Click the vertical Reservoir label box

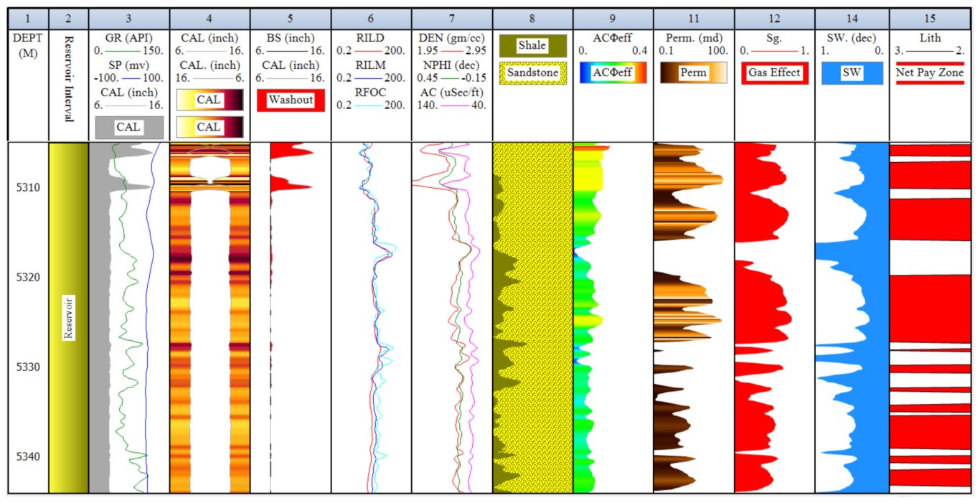[69, 316]
